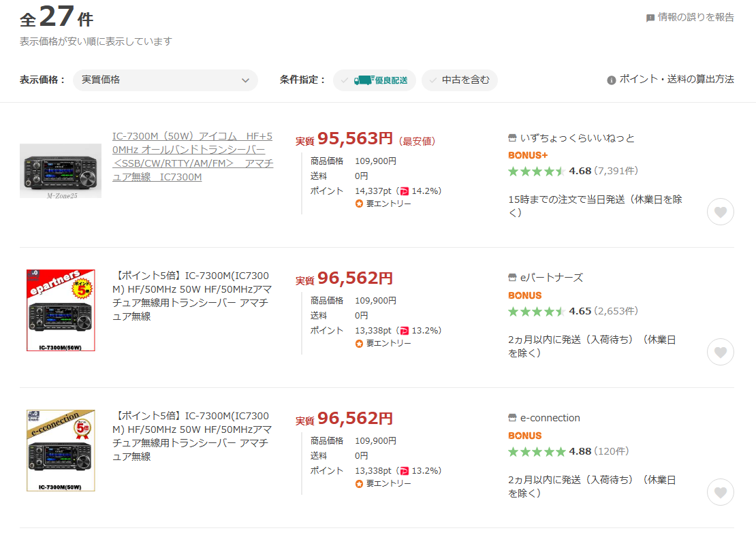
Task: Favorite the e-connection listing heart
Action: click(x=721, y=492)
